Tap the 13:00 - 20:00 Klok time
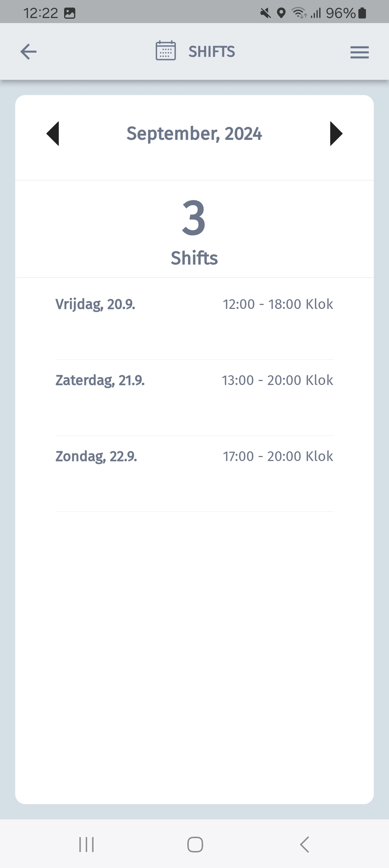The width and height of the screenshot is (389, 868). (277, 380)
